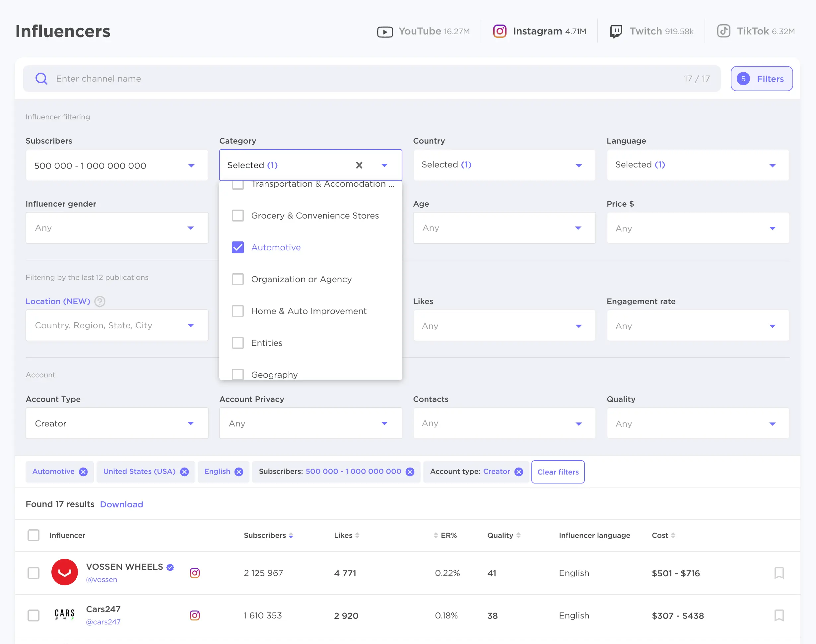Sort the table by Subscribers column

point(268,536)
